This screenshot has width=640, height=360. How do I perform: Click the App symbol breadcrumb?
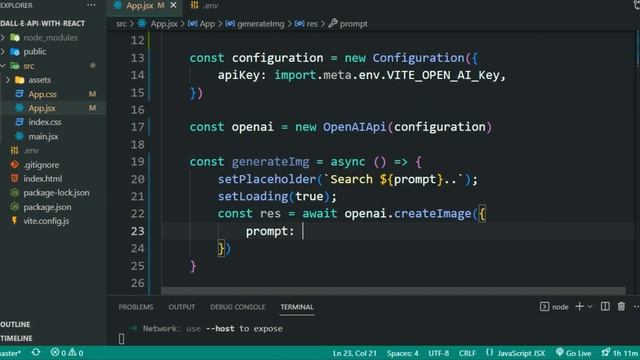(207, 24)
